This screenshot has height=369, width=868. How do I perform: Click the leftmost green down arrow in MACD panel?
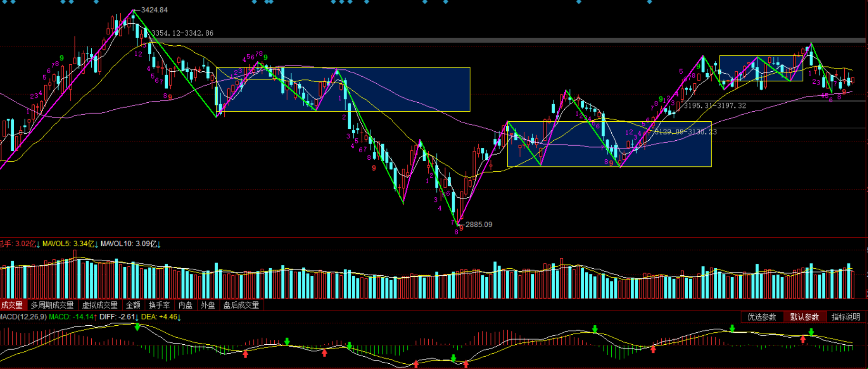[137, 327]
